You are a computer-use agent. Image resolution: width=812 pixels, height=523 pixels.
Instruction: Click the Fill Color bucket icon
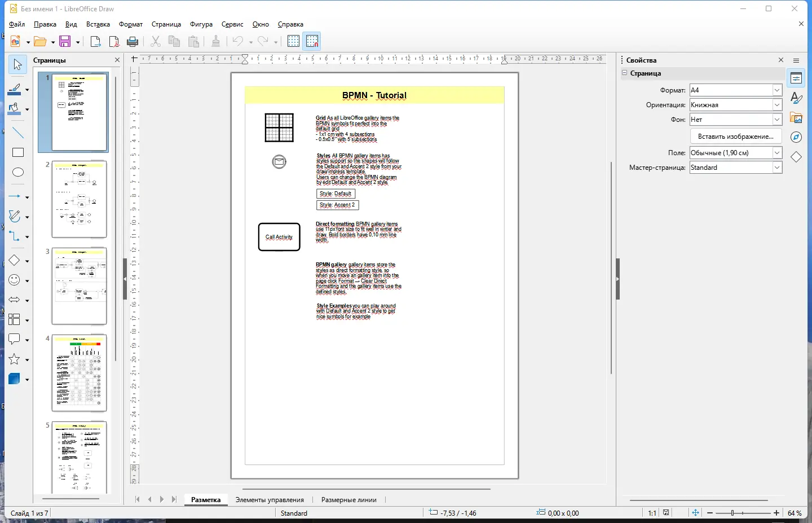coord(15,109)
